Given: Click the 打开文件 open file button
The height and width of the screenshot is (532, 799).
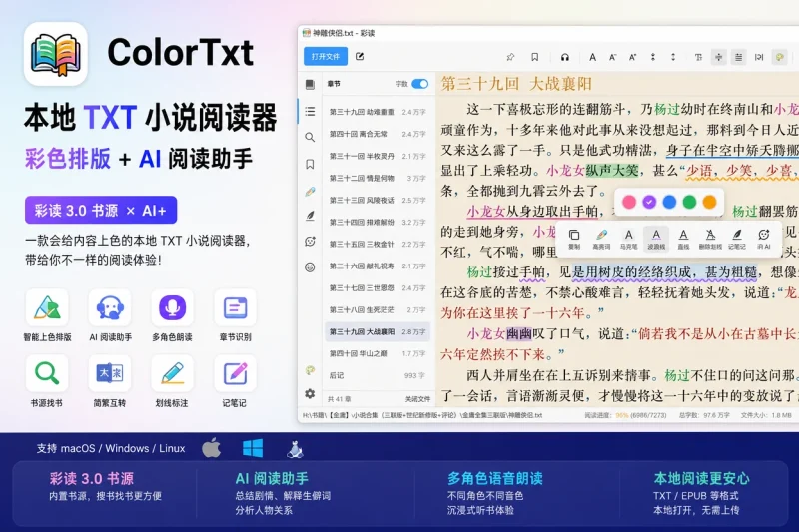Looking at the screenshot, I should 326,57.
